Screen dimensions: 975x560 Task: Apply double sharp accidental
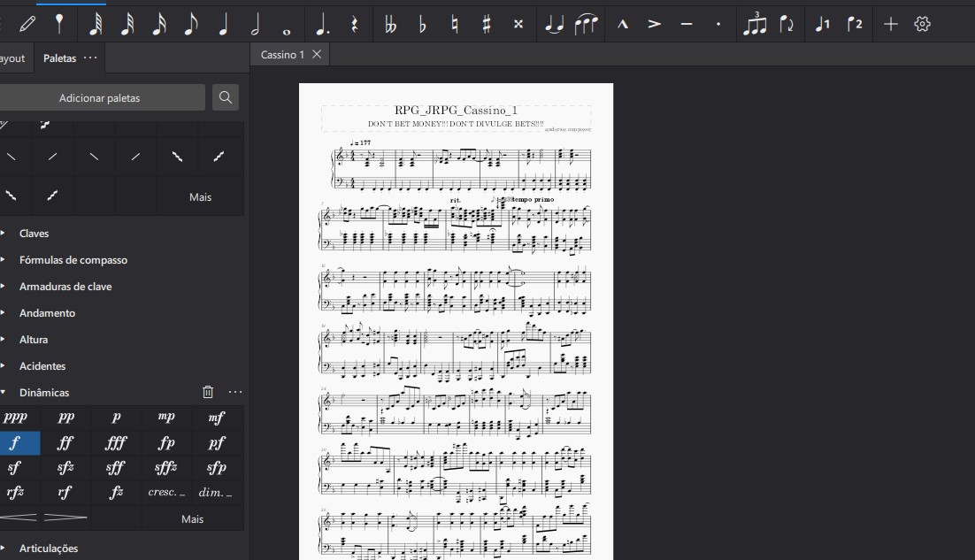click(518, 24)
